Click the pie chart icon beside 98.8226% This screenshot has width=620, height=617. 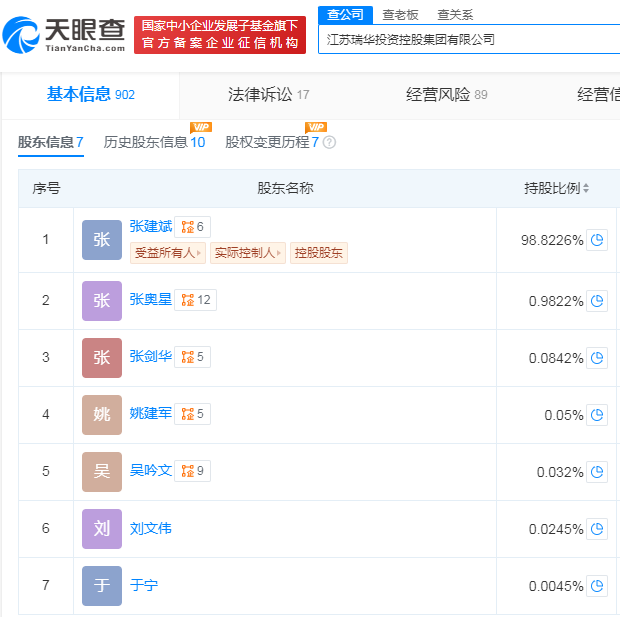pos(597,240)
